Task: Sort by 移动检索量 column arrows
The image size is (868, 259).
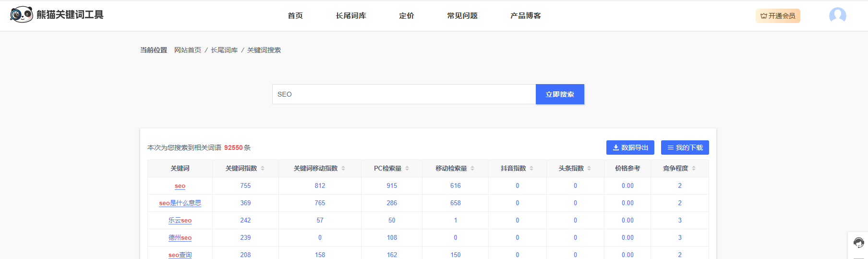Action: click(472, 168)
